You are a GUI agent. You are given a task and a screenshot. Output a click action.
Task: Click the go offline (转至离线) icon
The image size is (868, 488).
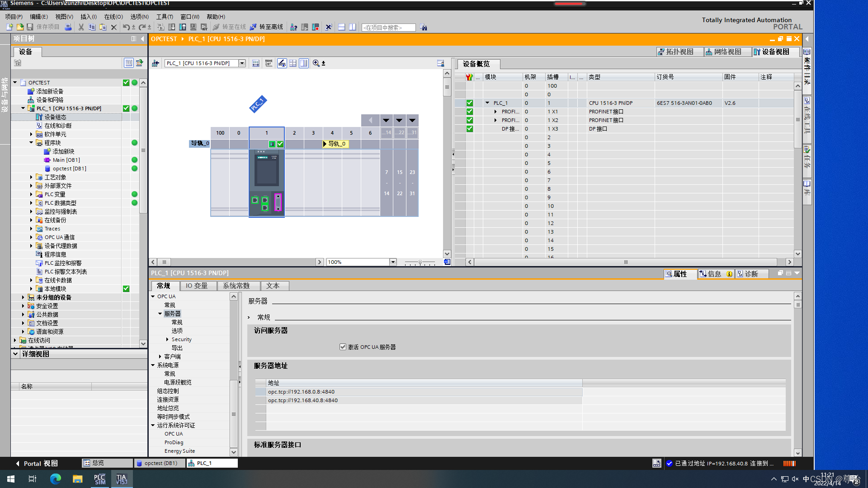point(254,27)
